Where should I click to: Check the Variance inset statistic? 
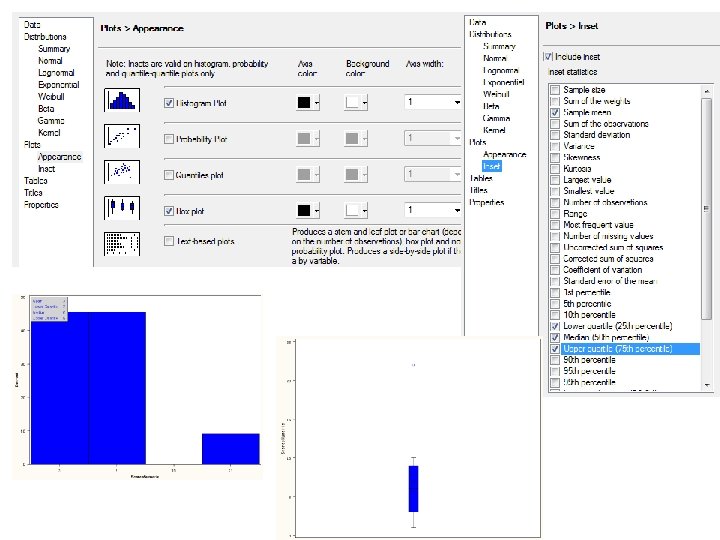click(555, 146)
